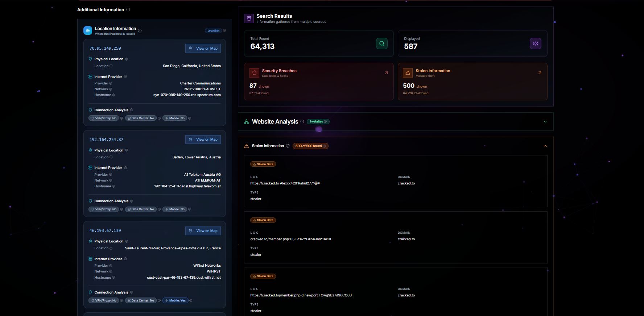Image resolution: width=644 pixels, height=316 pixels.
Task: Click the pin icon for Baden Physical Location
Action: 90,150
